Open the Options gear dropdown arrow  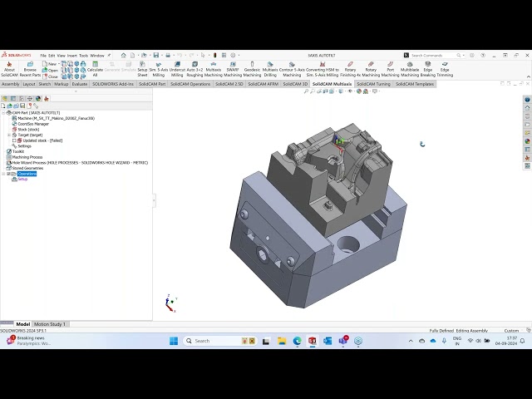pyautogui.click(x=239, y=55)
